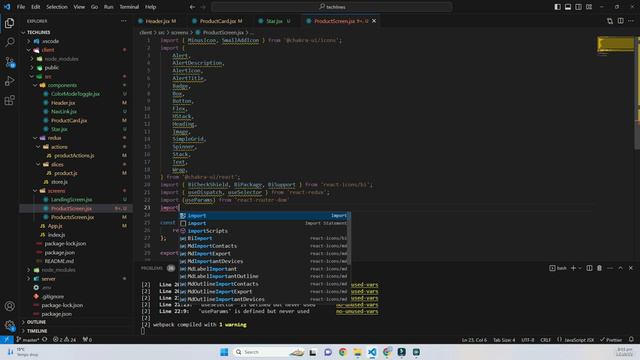Viewport: 640px width, 360px height.
Task: Split the terminal
Action: [x=589, y=268]
